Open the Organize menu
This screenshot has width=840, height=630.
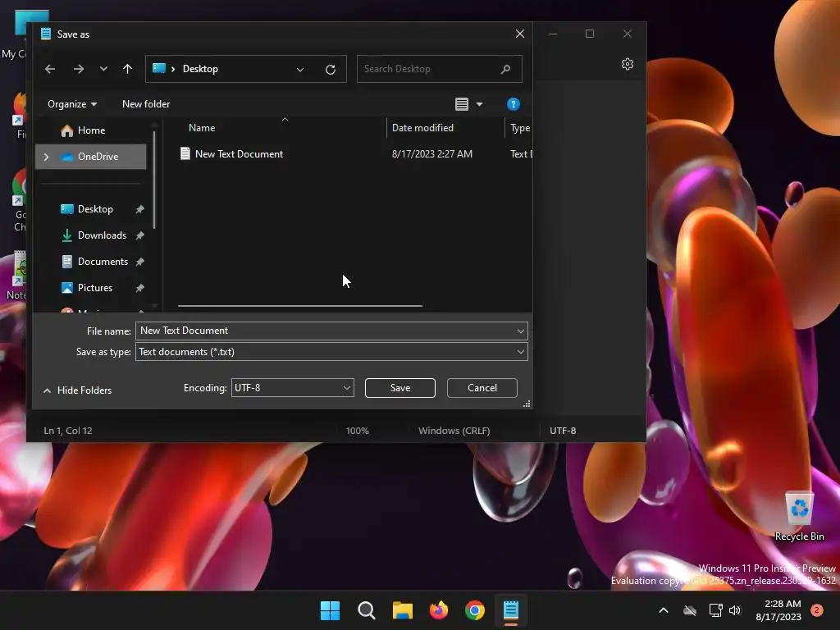pos(72,104)
